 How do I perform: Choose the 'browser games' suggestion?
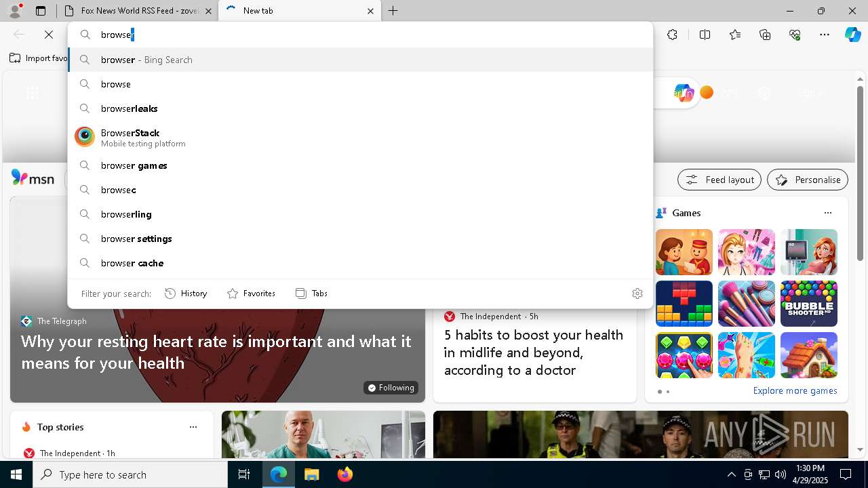pyautogui.click(x=361, y=165)
